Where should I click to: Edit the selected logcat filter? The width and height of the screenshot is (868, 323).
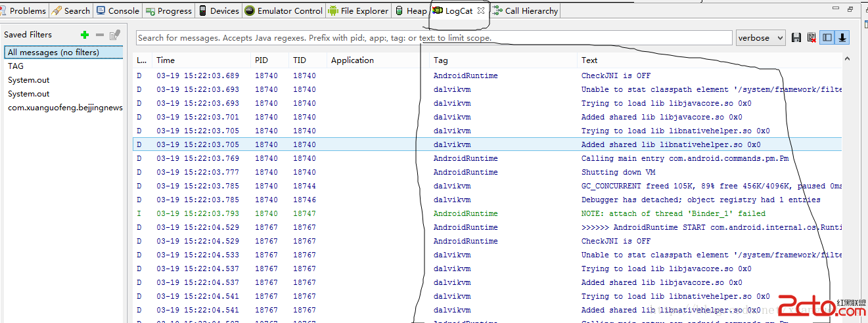click(115, 35)
